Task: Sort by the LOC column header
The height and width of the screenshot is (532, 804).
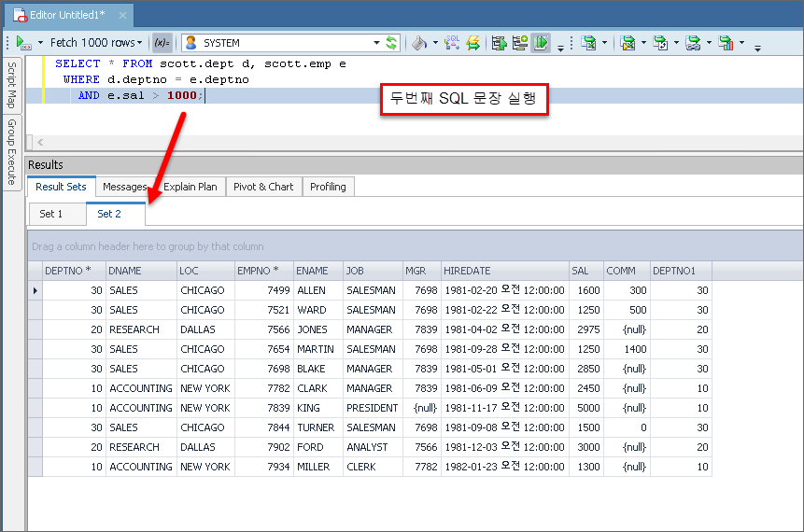Action: 205,271
